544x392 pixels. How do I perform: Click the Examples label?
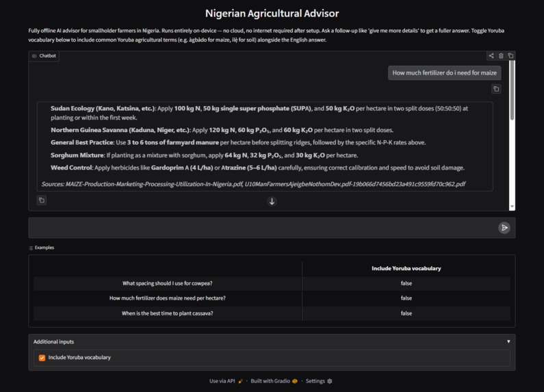[x=44, y=248]
